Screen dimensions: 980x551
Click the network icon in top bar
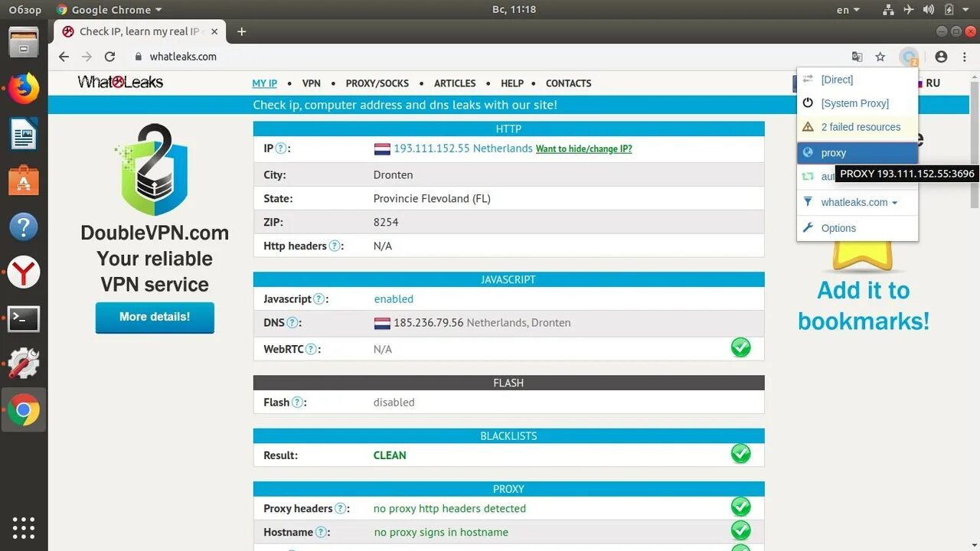point(889,10)
